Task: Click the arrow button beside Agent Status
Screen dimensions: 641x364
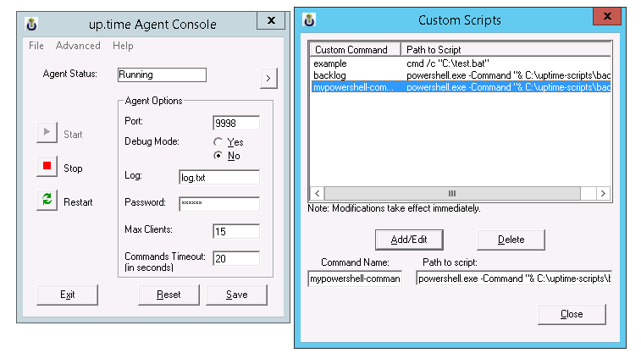Action: pos(268,79)
